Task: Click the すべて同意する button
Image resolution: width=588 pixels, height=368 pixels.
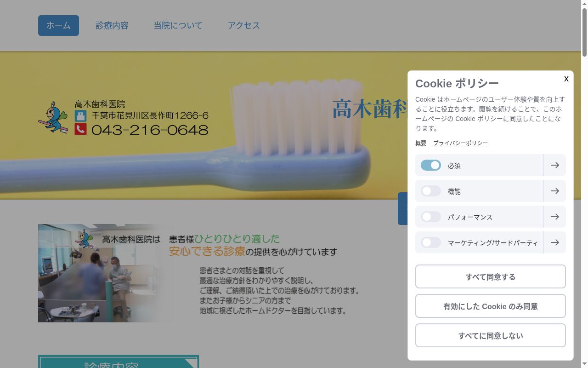Action: click(x=491, y=276)
